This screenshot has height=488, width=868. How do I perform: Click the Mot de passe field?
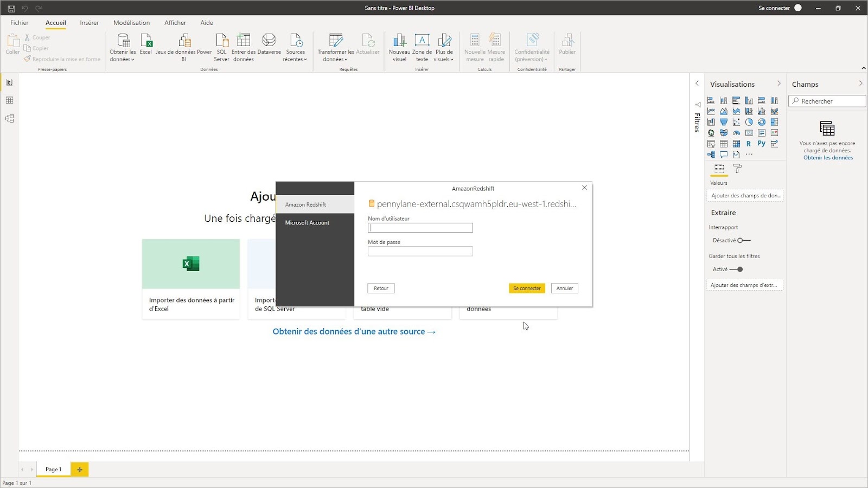420,251
